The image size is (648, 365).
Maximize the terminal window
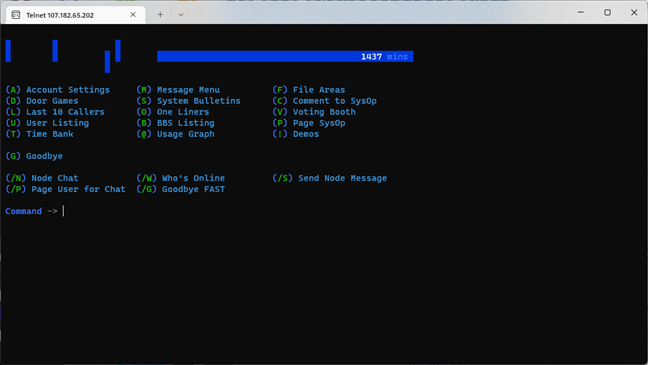pyautogui.click(x=607, y=12)
